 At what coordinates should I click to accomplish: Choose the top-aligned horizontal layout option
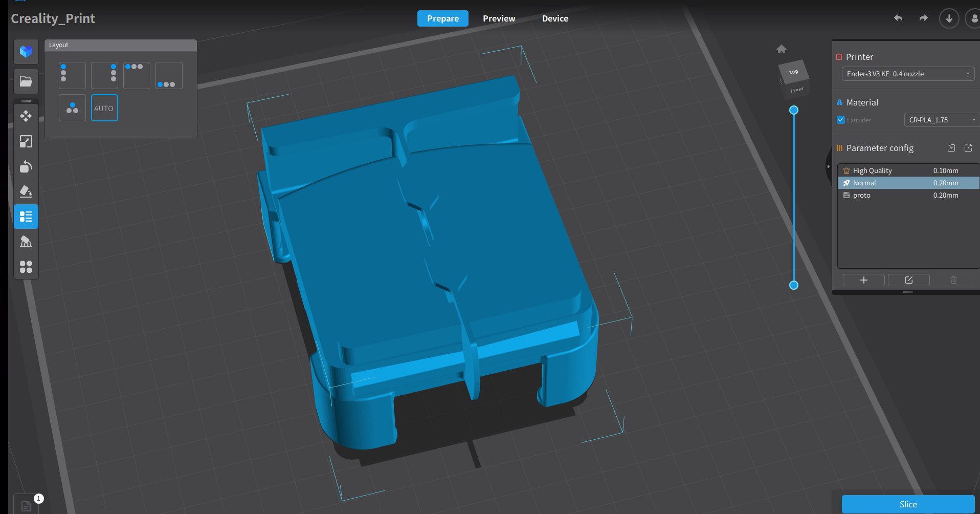137,76
